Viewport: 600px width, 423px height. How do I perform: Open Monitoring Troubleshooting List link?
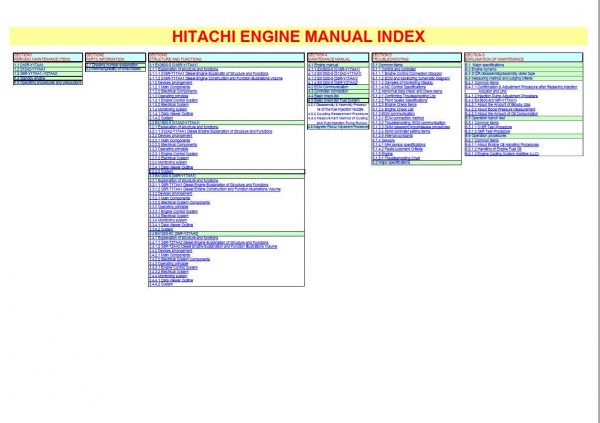point(404,96)
